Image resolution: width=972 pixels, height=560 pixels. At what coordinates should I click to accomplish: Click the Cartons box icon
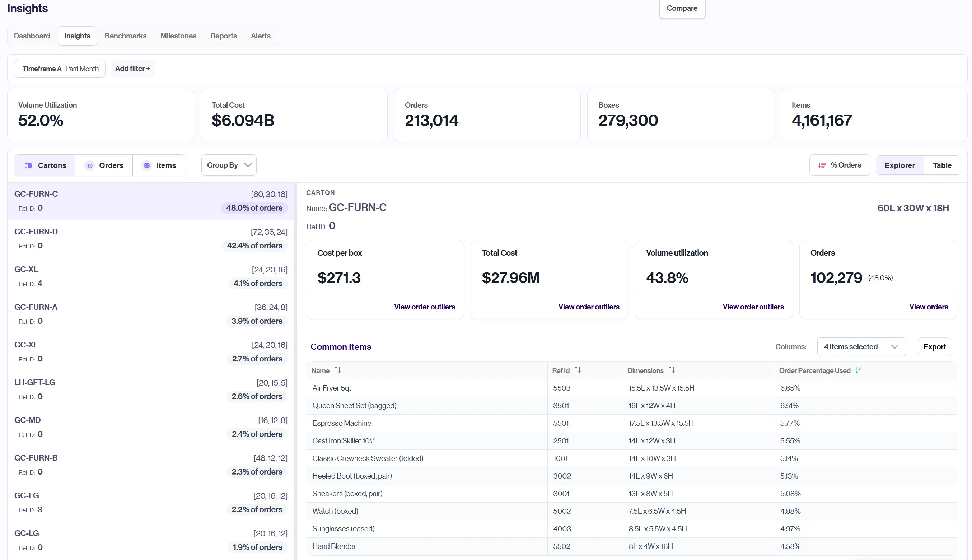click(x=28, y=165)
